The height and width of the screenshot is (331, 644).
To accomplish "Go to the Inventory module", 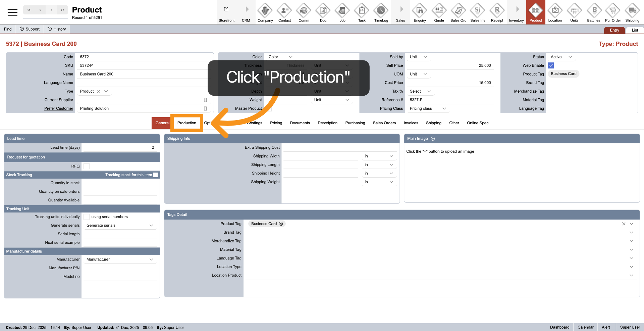I will click(516, 12).
